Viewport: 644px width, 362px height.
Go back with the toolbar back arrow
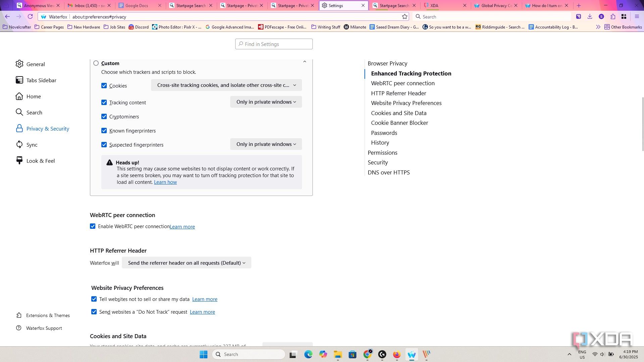7,16
